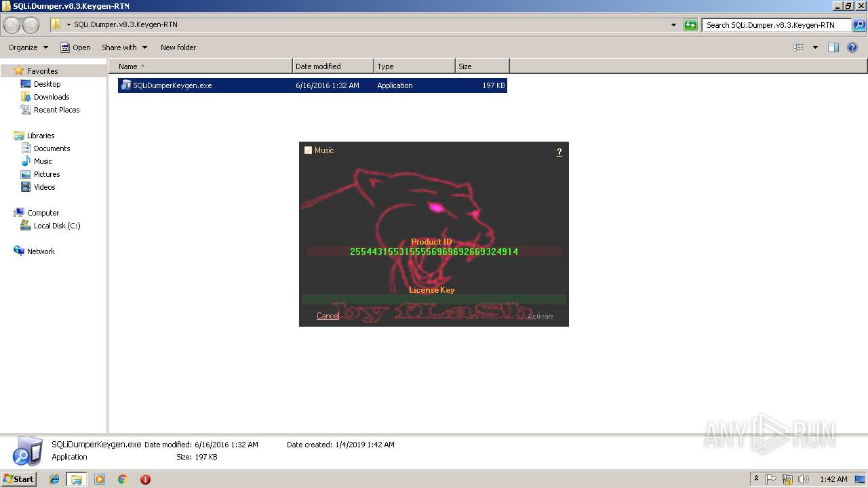Show hidden tray icons arrow
The image size is (868, 488).
pos(756,479)
